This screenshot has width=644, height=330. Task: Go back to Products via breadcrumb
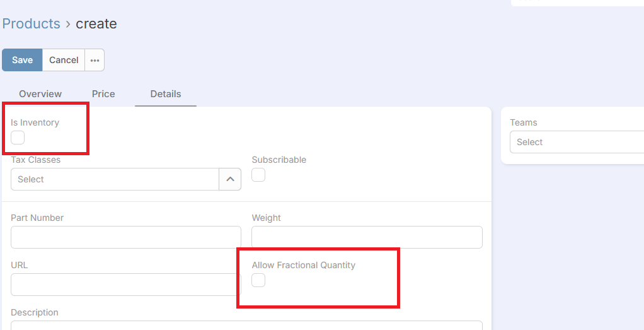point(31,24)
